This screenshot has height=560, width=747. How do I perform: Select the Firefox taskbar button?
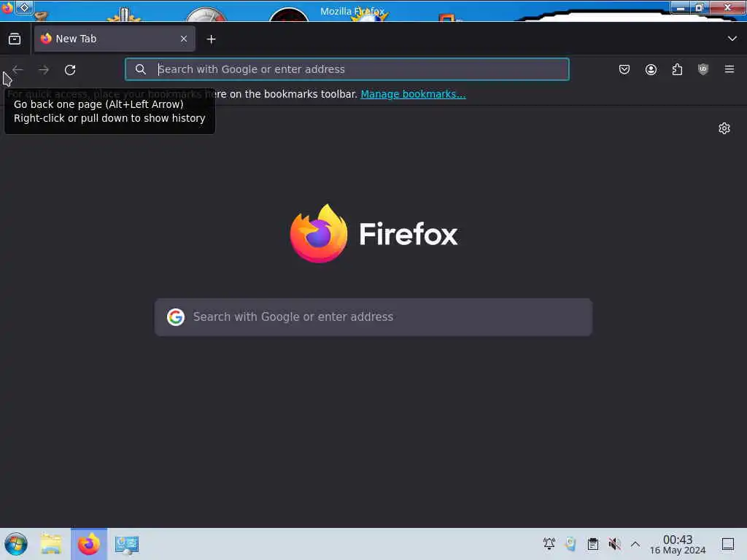[89, 544]
